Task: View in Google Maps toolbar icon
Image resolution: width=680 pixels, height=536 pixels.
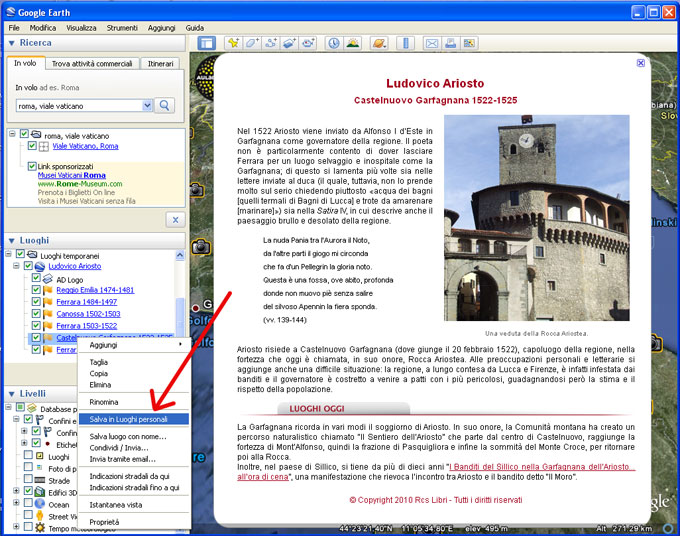Action: 469,43
